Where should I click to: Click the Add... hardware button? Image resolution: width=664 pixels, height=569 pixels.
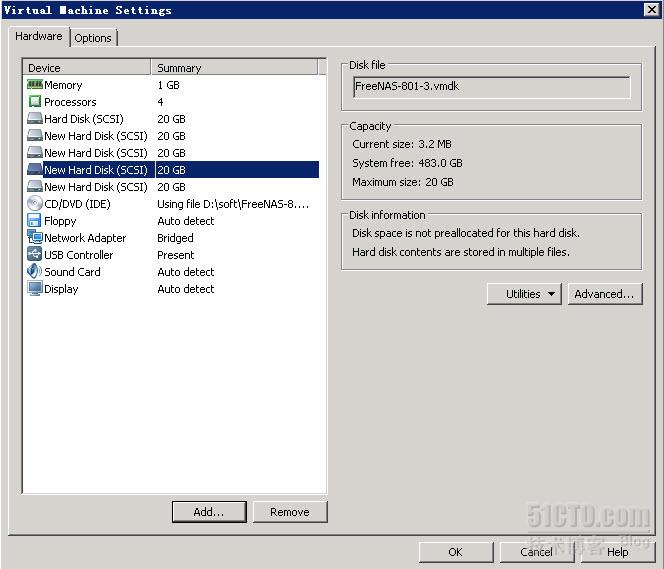coord(209,512)
